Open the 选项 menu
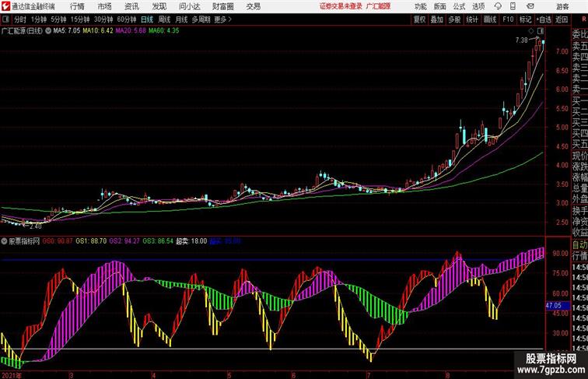Screen dimensions: 588x379 [478, 6]
